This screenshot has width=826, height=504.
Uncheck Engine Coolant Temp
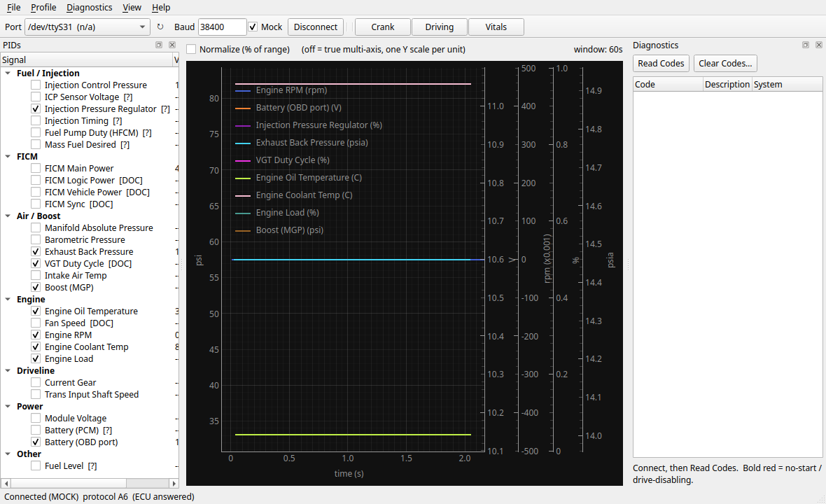(36, 347)
